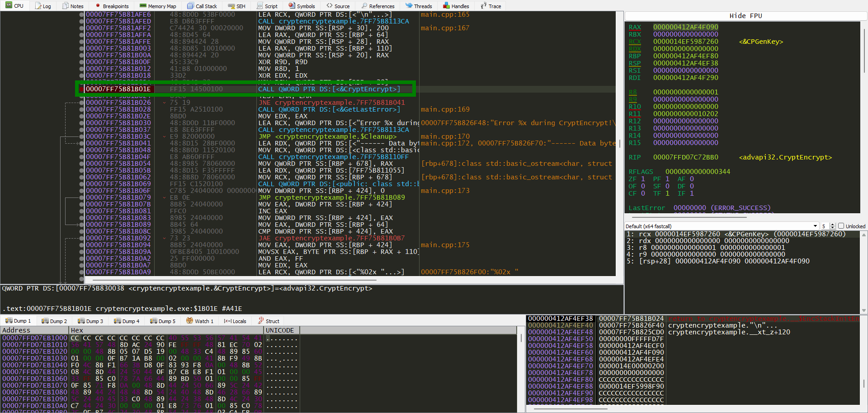868x413 pixels.
Task: Open the Watch 1 tab
Action: click(x=201, y=321)
